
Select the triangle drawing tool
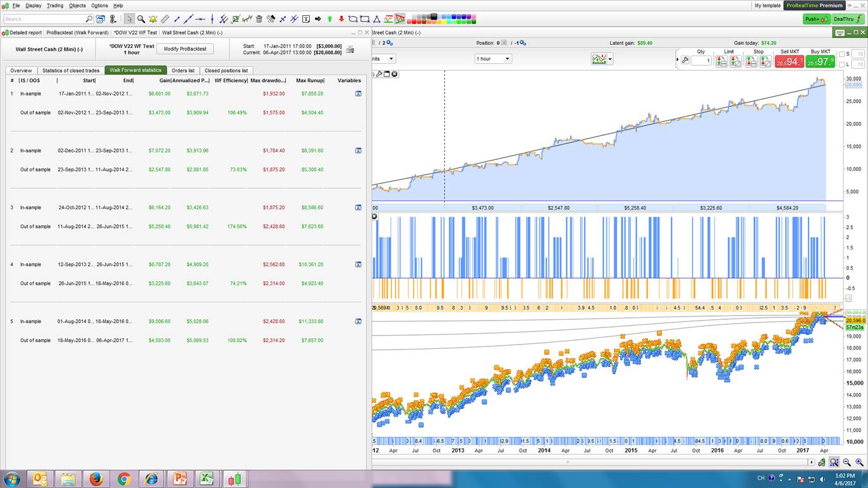[377, 19]
